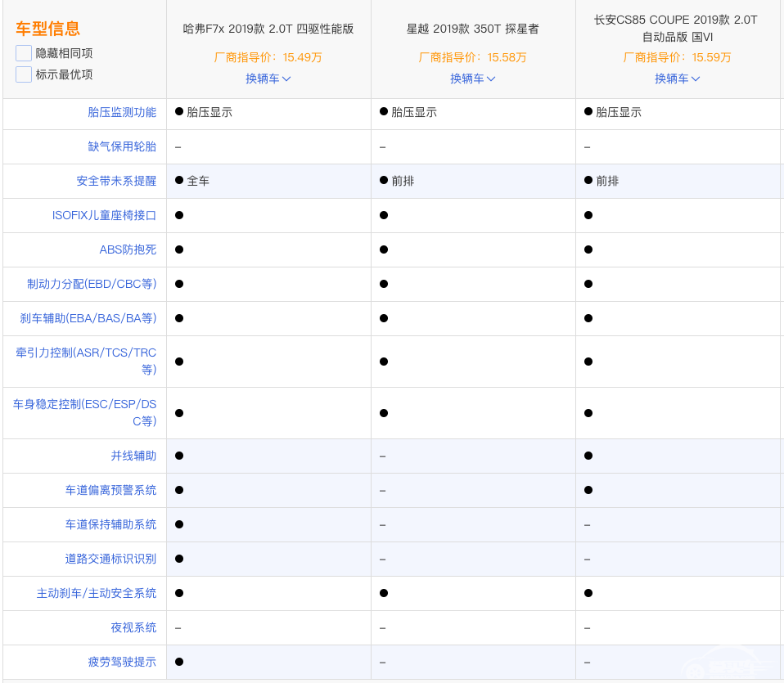Image resolution: width=784 pixels, height=683 pixels.
Task: Click 长安CS85 dot in ISOFIX儿童座椅接口 row
Action: 588,215
